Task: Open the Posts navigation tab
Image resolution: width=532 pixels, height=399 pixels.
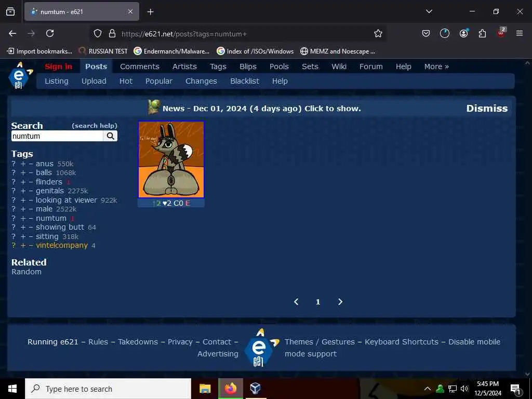Action: click(96, 66)
